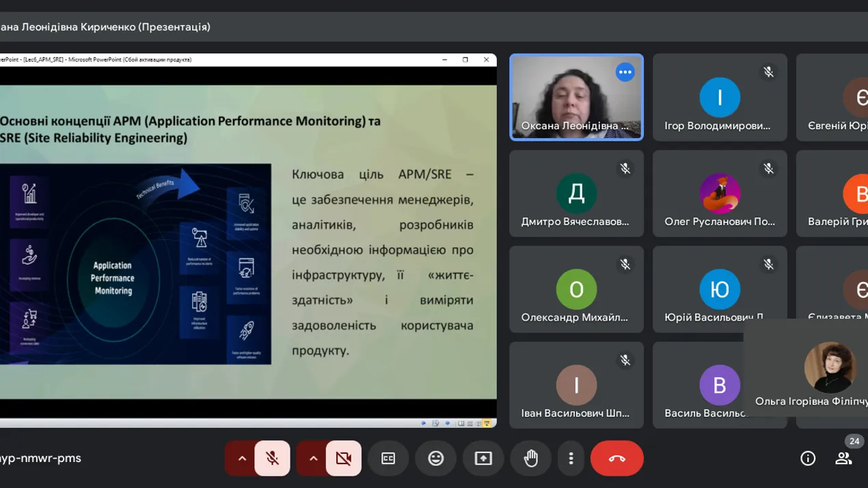Click Євгеній participant tile
Image resolution: width=868 pixels, height=488 pixels.
coord(832,97)
